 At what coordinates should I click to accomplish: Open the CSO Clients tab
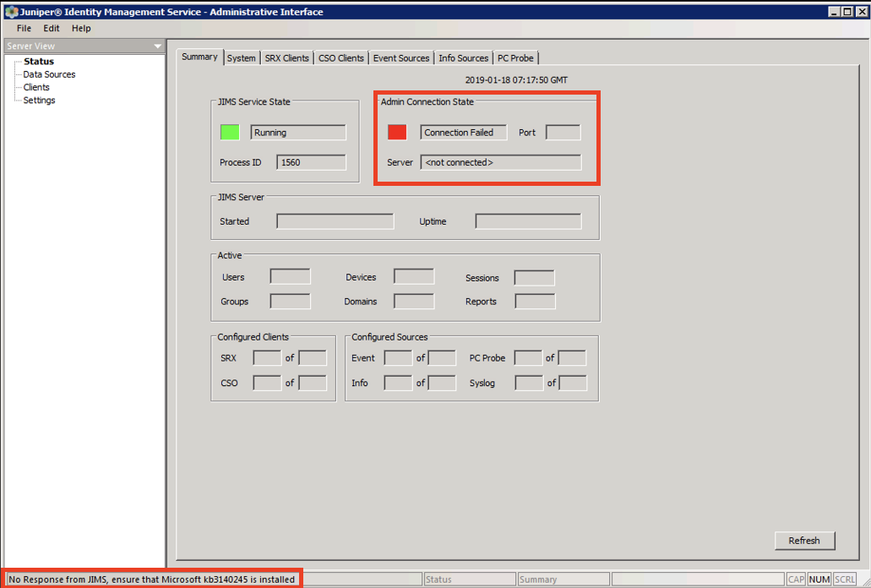click(x=341, y=57)
